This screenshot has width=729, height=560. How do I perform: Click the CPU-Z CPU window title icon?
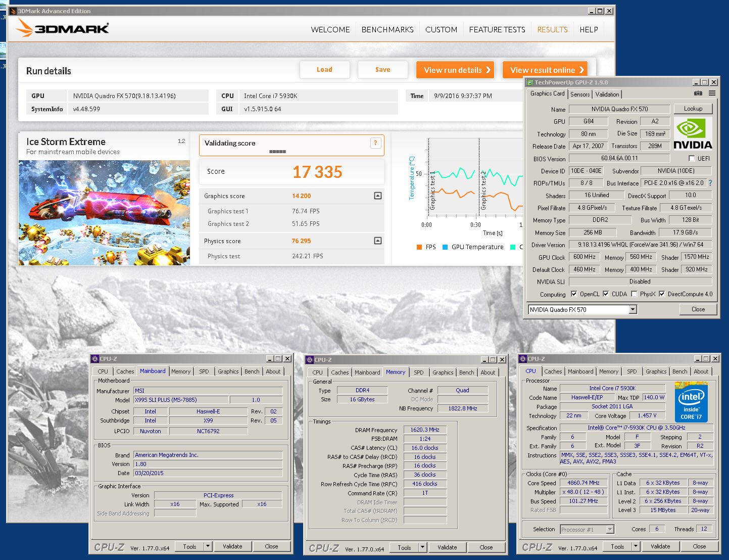coord(523,359)
